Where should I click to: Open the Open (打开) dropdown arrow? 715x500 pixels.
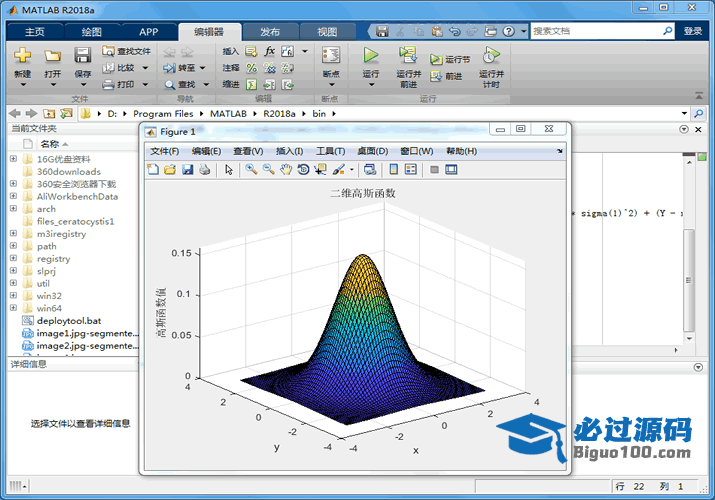pyautogui.click(x=53, y=84)
